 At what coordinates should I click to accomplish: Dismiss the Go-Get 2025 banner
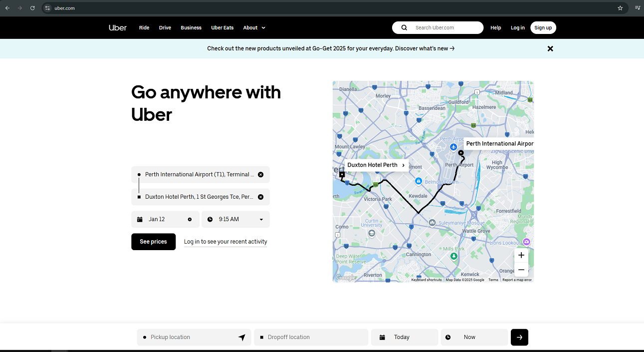pos(550,48)
